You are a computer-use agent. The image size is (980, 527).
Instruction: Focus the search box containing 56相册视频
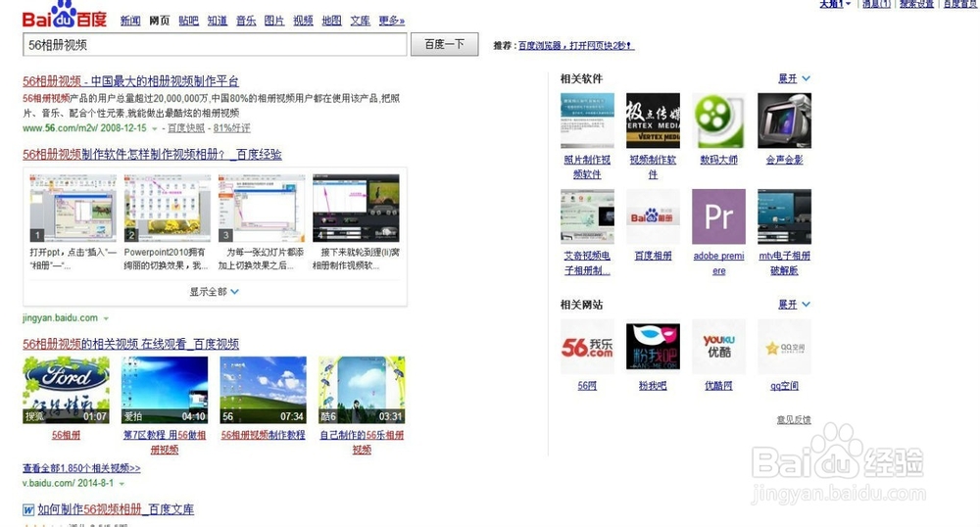pyautogui.click(x=215, y=44)
